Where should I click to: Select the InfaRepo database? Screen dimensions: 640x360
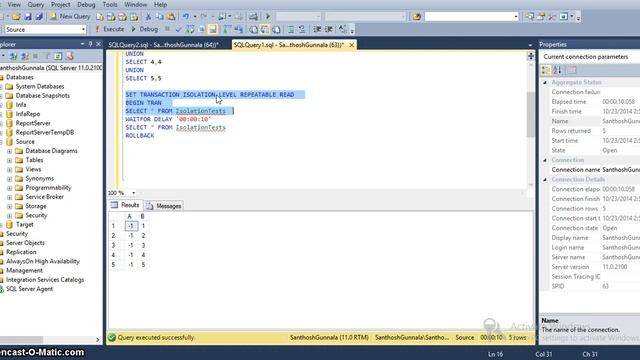click(28, 114)
